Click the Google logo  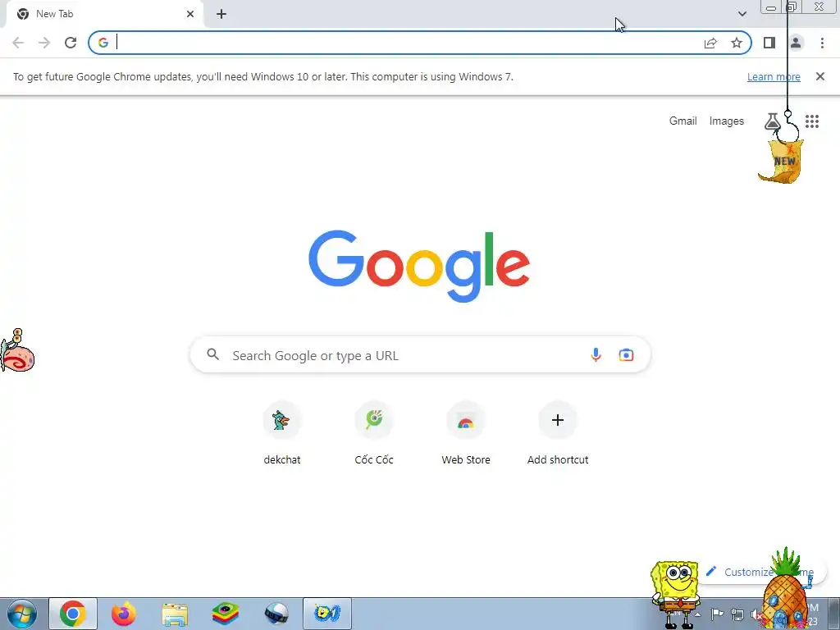pyautogui.click(x=419, y=267)
